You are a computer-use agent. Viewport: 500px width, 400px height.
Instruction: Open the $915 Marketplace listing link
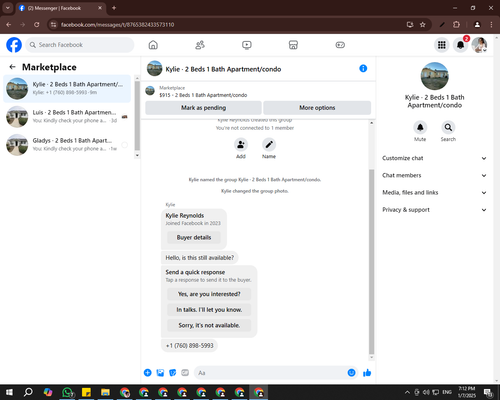click(203, 95)
